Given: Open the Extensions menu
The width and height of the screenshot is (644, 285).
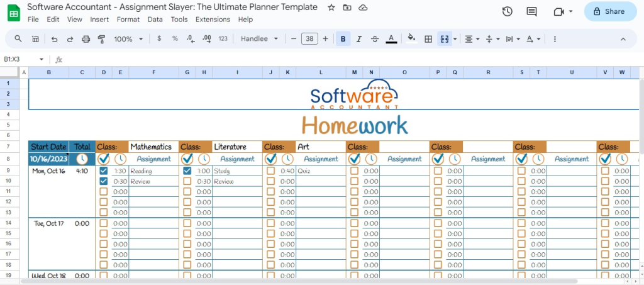Looking at the screenshot, I should (x=213, y=20).
